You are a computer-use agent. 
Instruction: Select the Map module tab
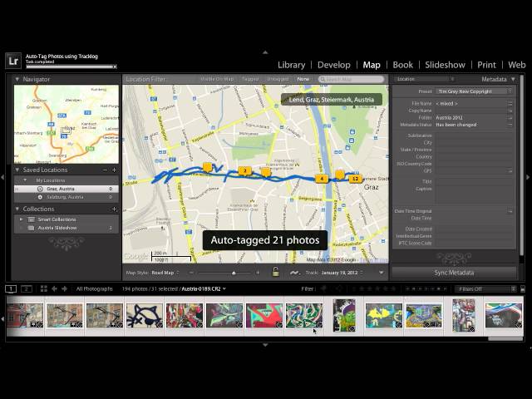tap(372, 65)
